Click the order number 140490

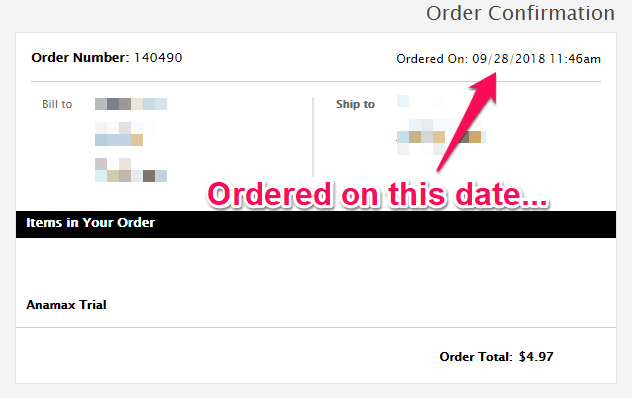click(x=158, y=58)
